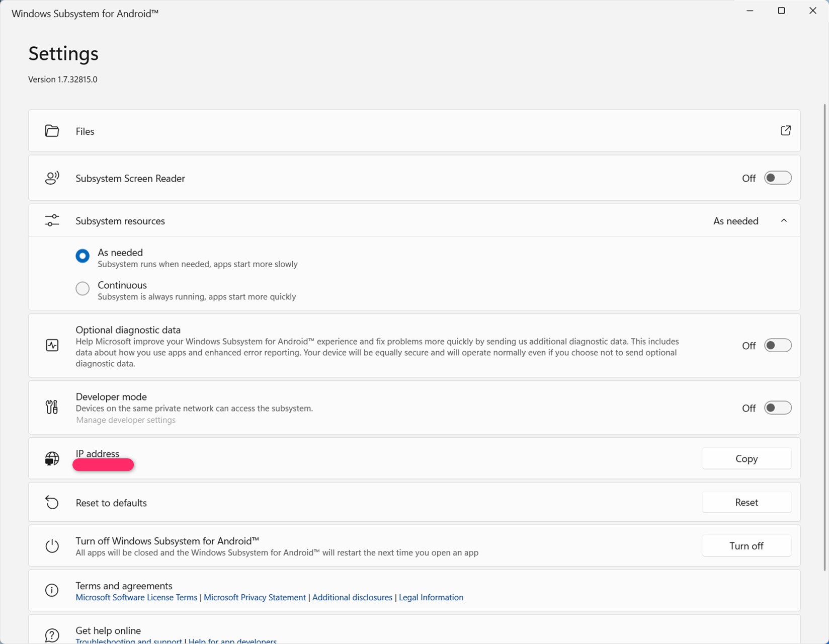Click the vertical scrollbar
The height and width of the screenshot is (644, 829).
click(x=824, y=337)
